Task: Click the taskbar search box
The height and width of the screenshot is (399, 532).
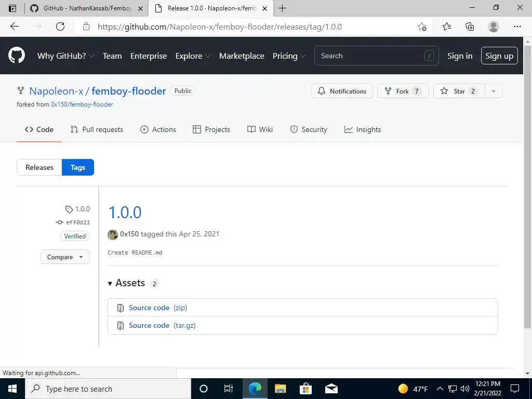Action: 108,389
